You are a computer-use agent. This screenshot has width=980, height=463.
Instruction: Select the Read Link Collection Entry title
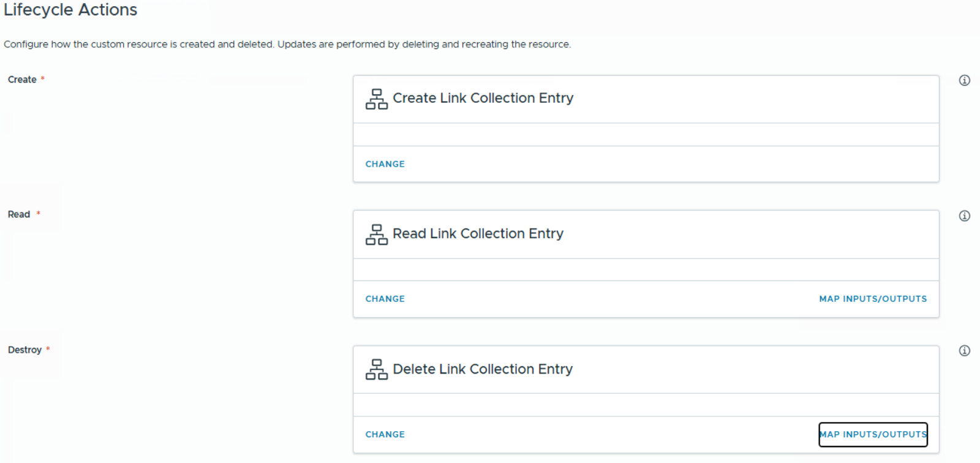pos(478,233)
